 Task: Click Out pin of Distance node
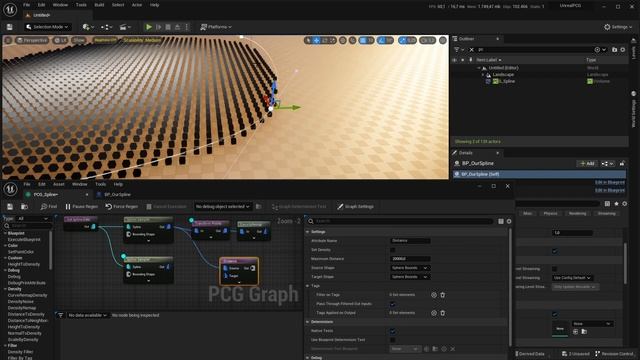253,268
